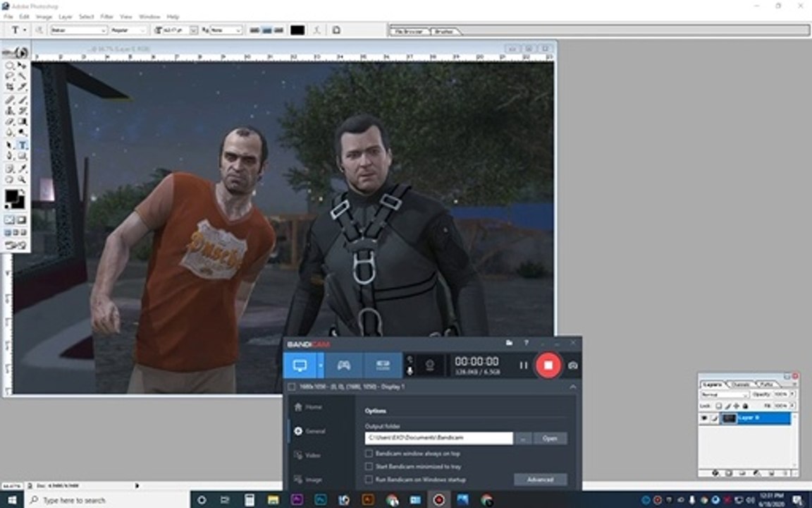Select the Zoom tool
Image resolution: width=812 pixels, height=508 pixels.
22,179
